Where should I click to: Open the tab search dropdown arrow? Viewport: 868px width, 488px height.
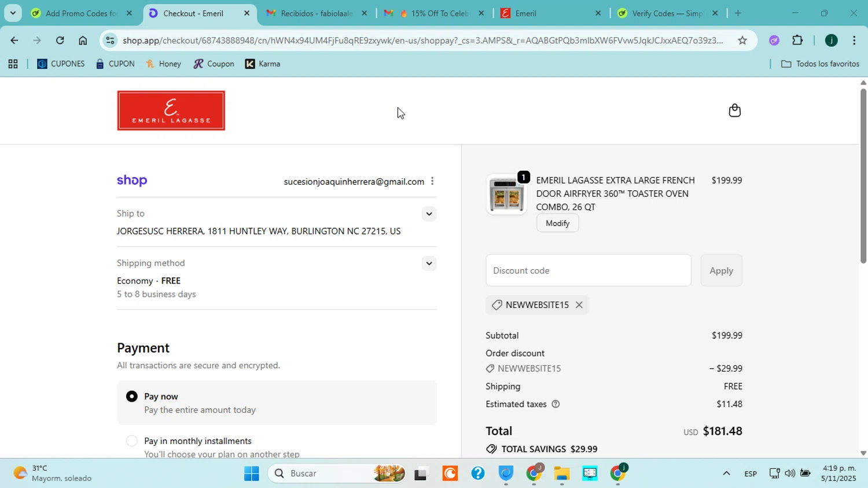(13, 13)
